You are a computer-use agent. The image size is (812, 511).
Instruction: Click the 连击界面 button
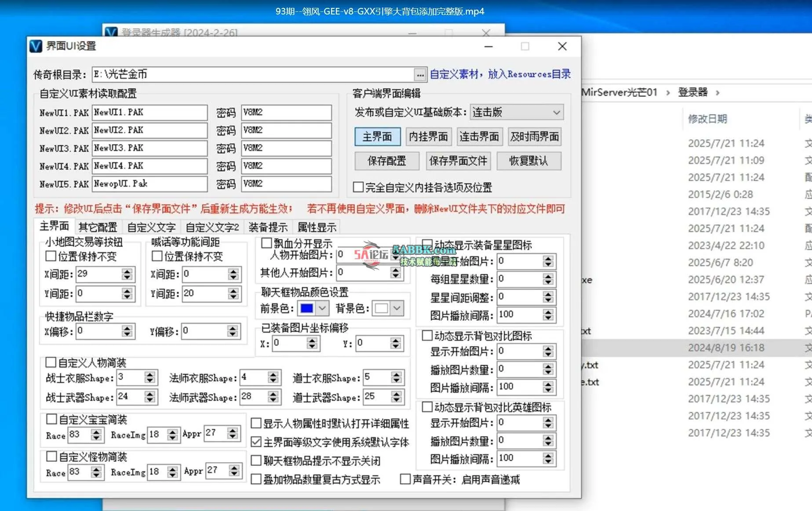479,137
